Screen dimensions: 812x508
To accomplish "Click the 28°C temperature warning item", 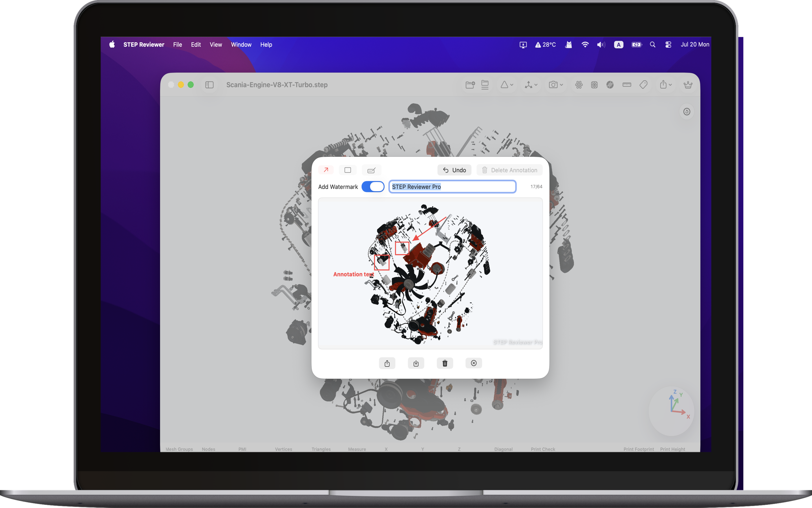I will (545, 44).
